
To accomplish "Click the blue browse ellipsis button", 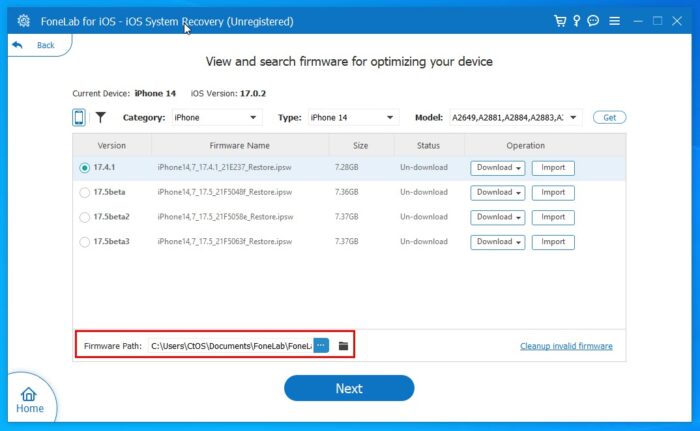I will coord(321,345).
